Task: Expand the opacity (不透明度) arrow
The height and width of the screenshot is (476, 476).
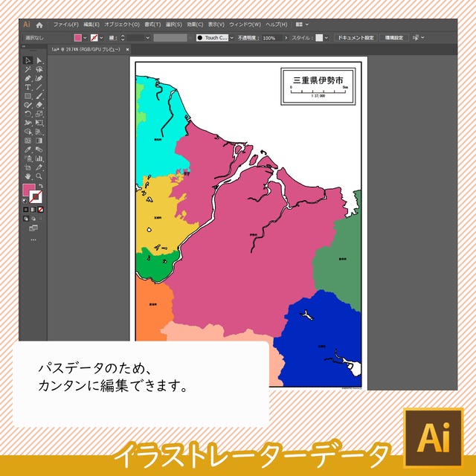Action: tap(286, 38)
